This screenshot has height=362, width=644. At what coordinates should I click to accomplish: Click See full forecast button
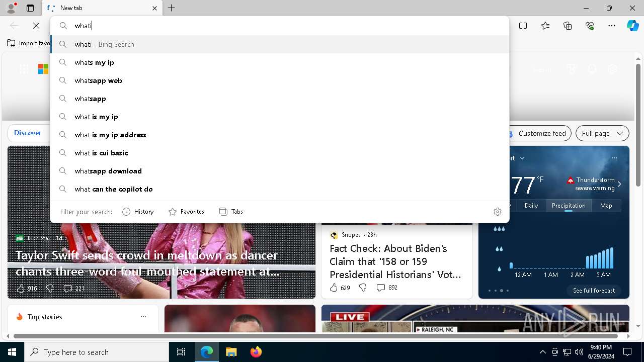594,291
